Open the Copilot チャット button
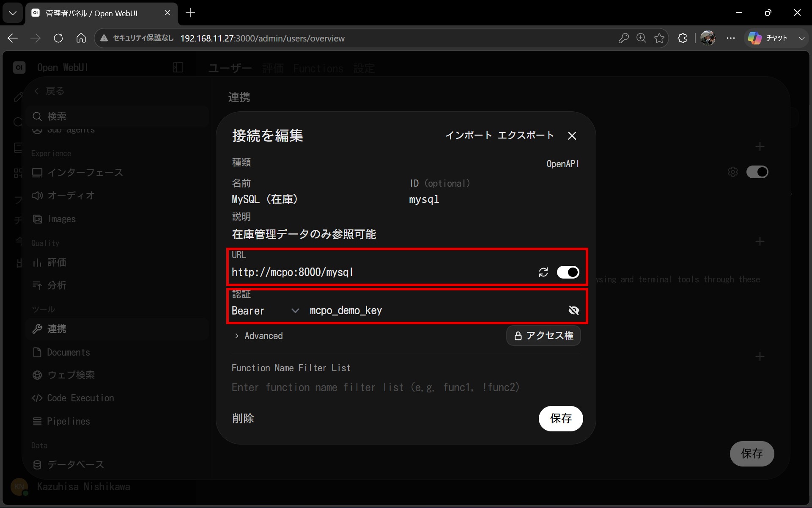 [x=768, y=38]
